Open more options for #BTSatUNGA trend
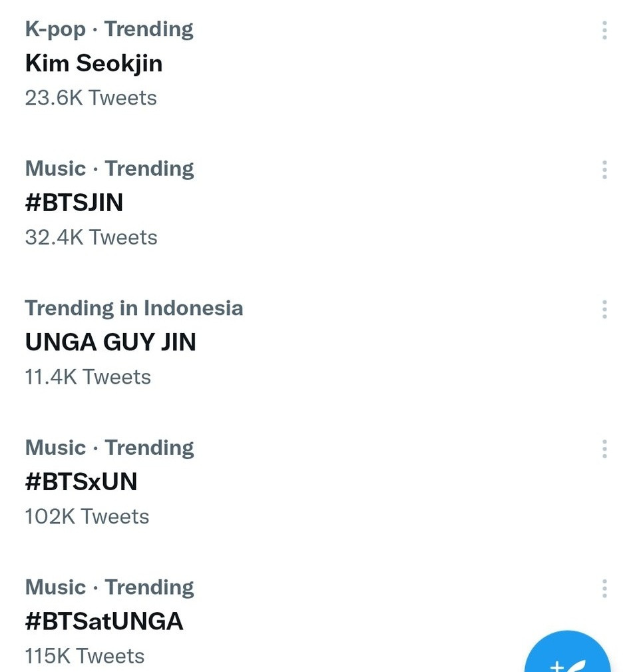Screen dimensions: 631x672 [x=604, y=589]
